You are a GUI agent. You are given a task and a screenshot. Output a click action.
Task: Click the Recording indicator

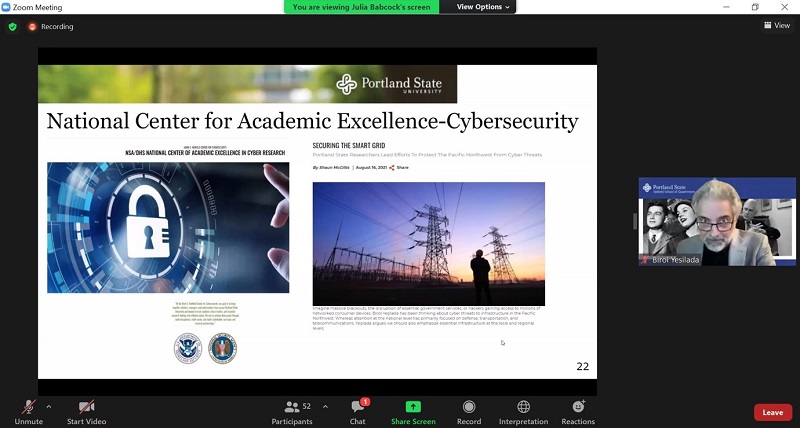(51, 27)
